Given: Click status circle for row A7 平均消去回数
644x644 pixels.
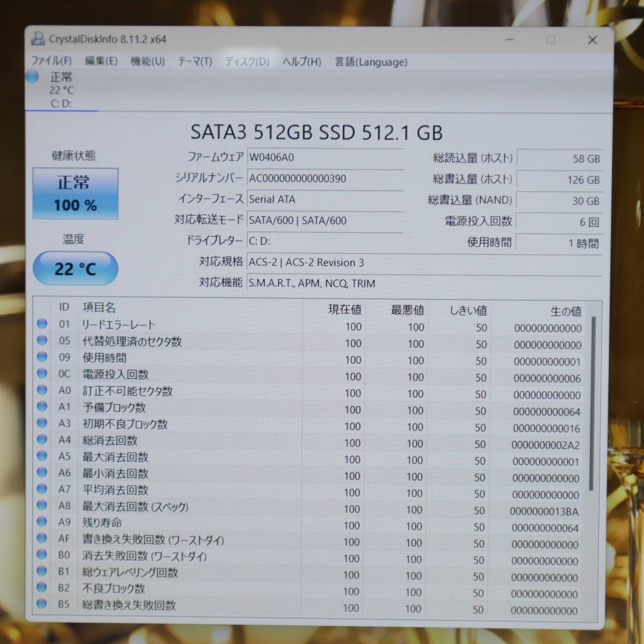Looking at the screenshot, I should 42,489.
